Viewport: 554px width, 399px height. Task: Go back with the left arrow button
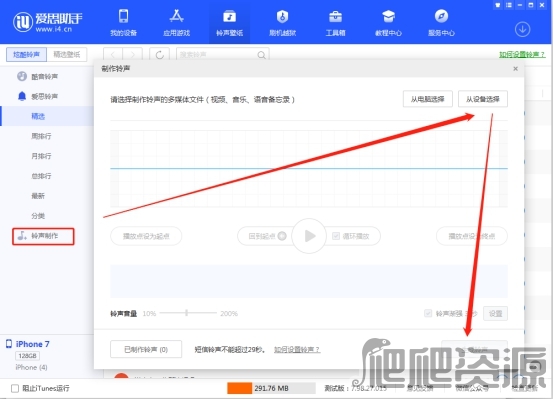click(x=113, y=55)
